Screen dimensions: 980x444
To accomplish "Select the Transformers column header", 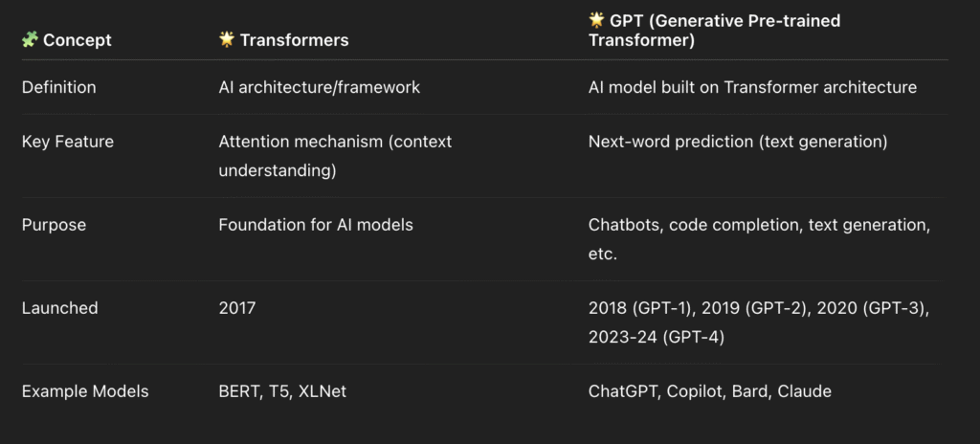I will (295, 40).
